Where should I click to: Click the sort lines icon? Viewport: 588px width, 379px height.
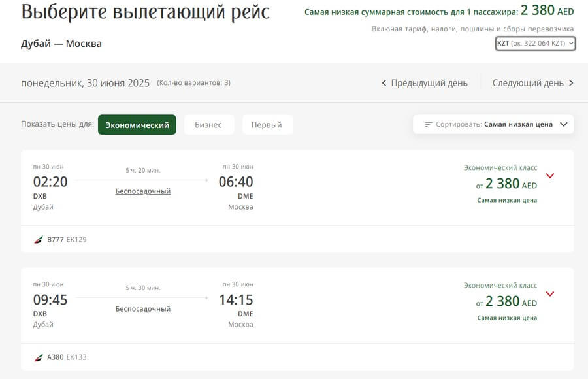tap(428, 124)
